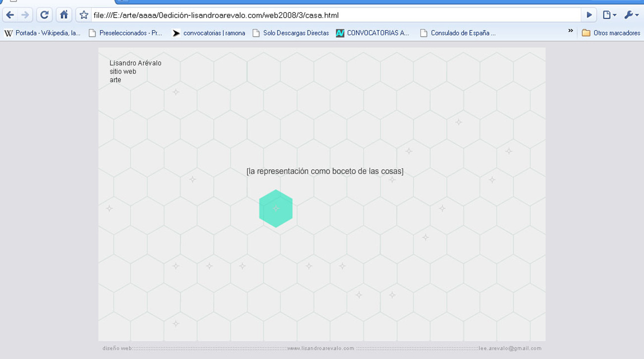Go back with the browser back arrow
Image resolution: width=644 pixels, height=359 pixels.
click(10, 15)
